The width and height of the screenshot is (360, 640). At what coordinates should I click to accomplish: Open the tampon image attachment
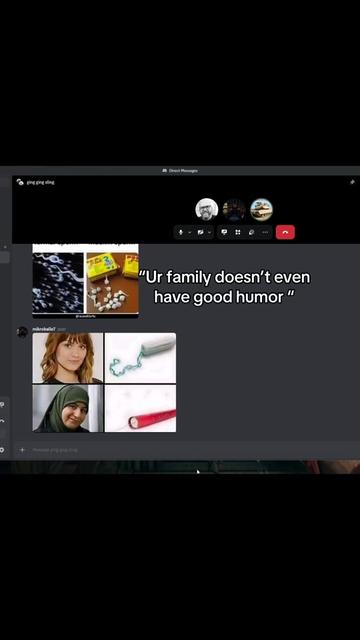coord(140,358)
